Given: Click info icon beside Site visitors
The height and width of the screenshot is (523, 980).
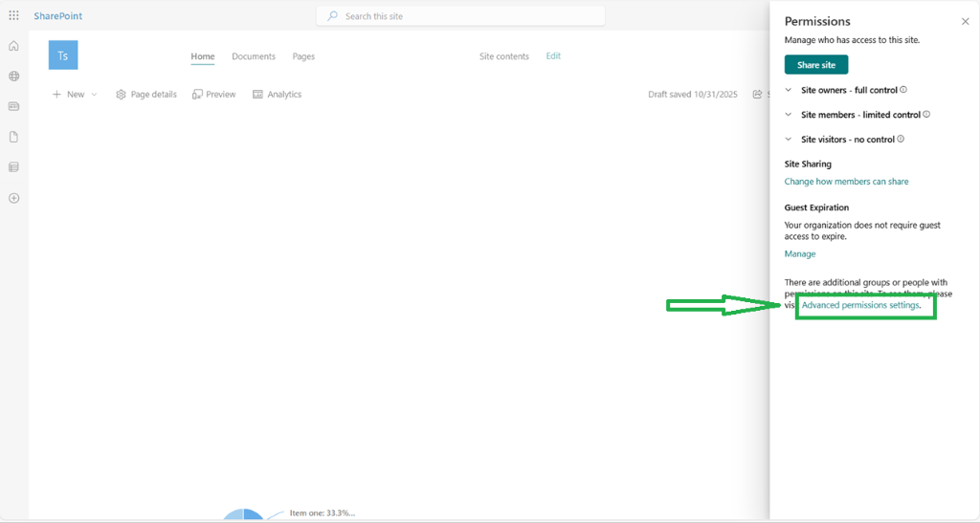Looking at the screenshot, I should (901, 140).
